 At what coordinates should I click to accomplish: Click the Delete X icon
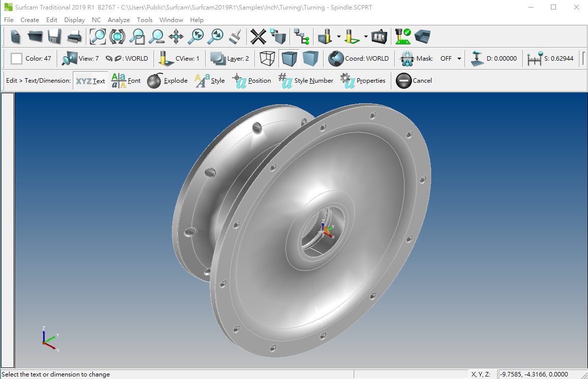258,37
